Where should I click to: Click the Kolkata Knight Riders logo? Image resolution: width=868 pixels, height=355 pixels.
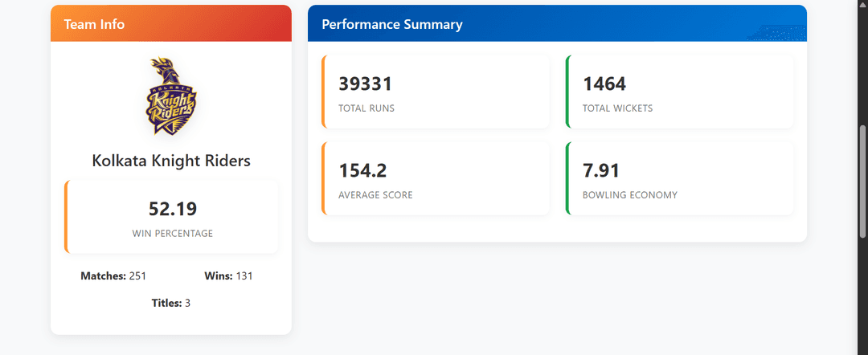click(171, 95)
